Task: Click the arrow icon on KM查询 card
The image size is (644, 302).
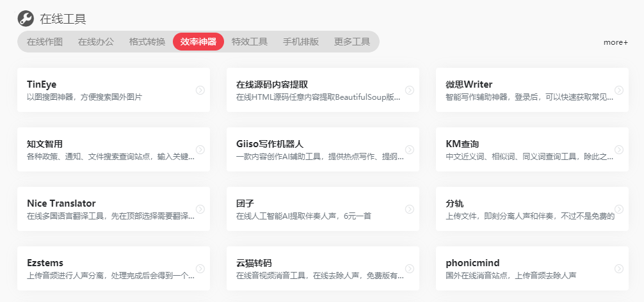Action: (x=619, y=150)
